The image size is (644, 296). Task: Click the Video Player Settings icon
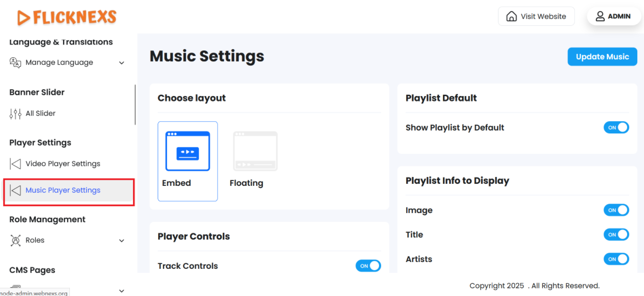[16, 164]
